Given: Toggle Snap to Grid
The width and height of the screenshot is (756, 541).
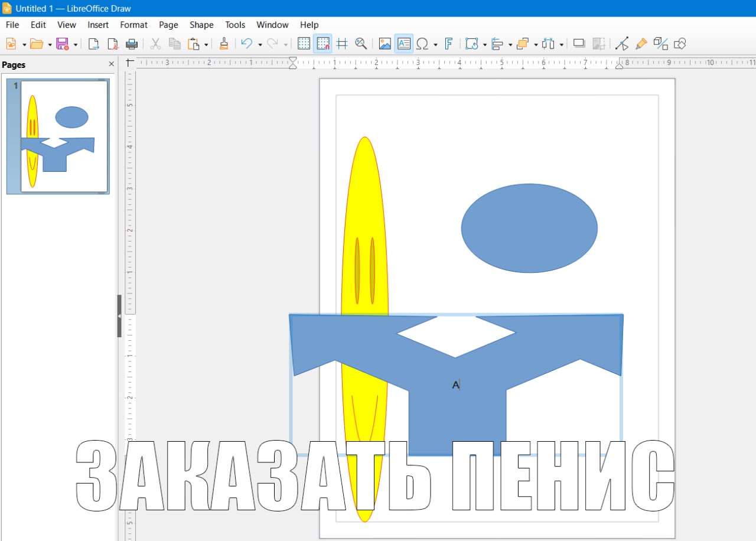Looking at the screenshot, I should tap(322, 44).
